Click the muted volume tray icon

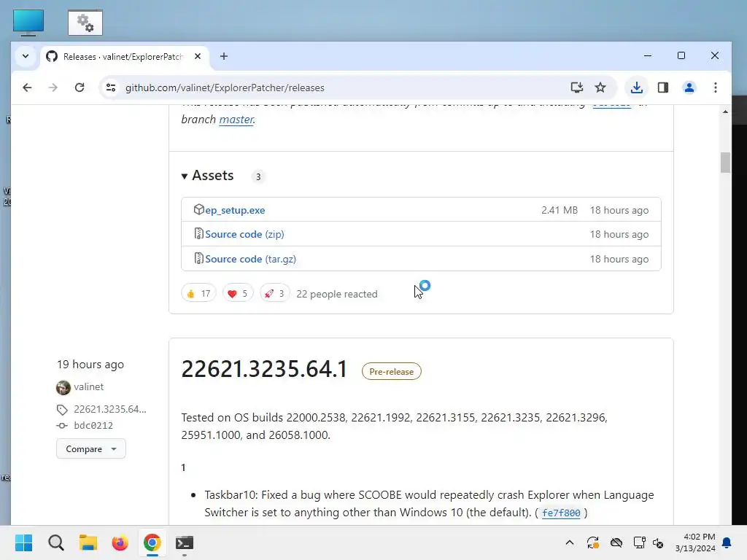658,542
